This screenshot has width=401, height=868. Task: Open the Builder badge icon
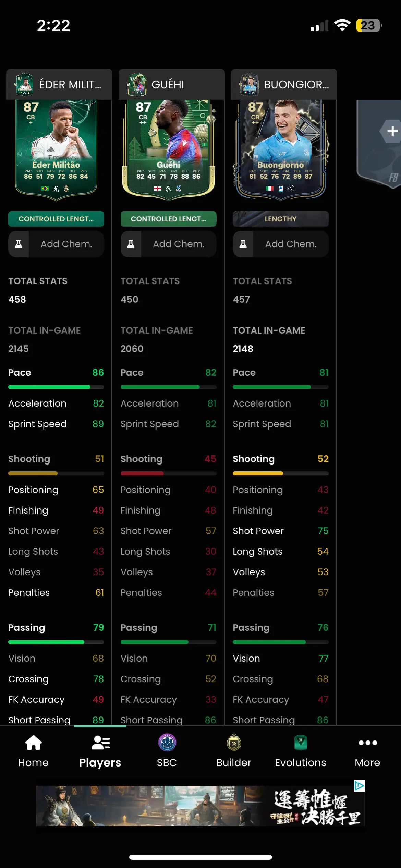click(234, 743)
